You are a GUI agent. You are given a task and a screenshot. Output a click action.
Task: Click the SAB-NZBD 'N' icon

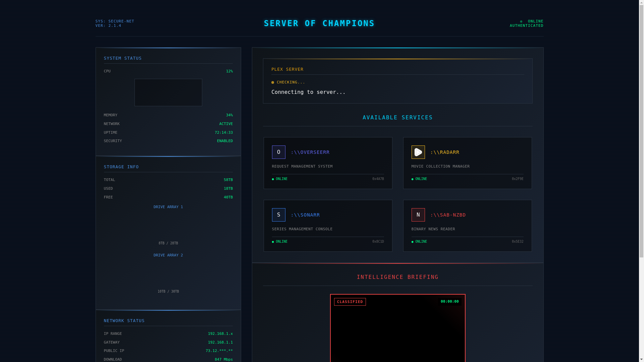pyautogui.click(x=418, y=215)
